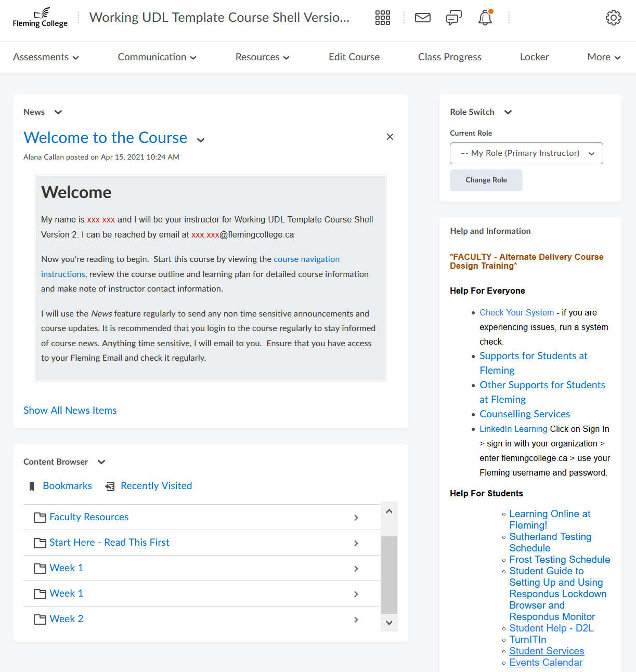Open Week 2 module link
This screenshot has height=672, width=636.
66,619
